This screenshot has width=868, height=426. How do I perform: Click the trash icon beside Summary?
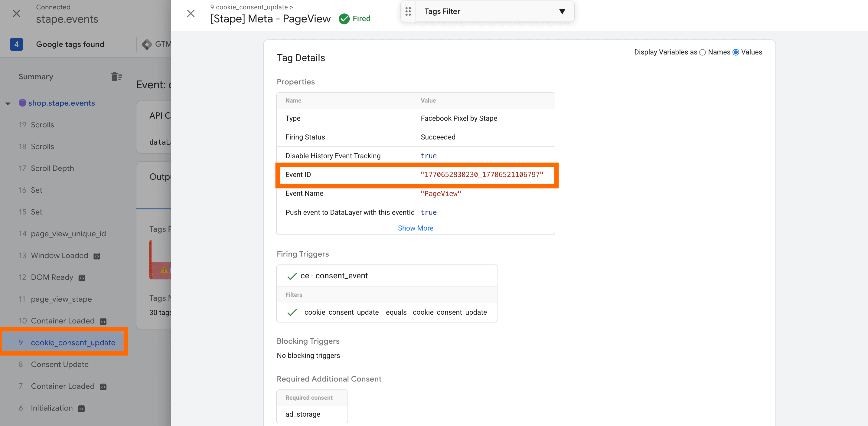coord(116,77)
